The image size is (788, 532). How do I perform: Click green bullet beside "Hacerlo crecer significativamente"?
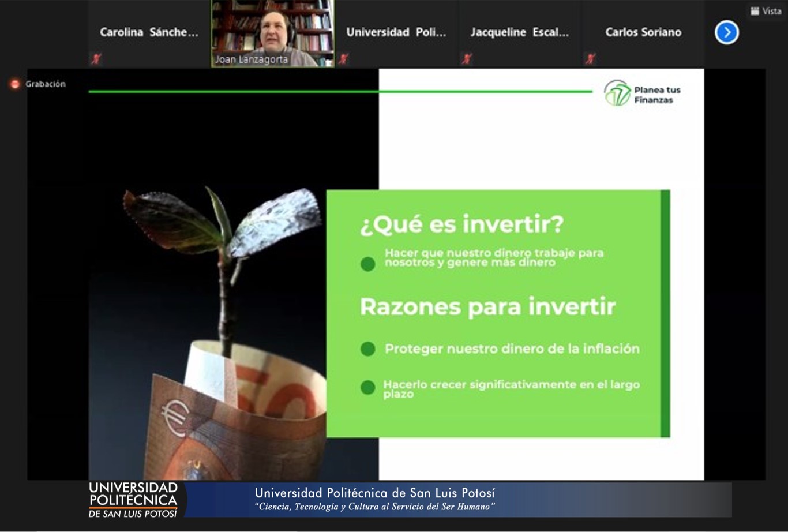pyautogui.click(x=367, y=387)
